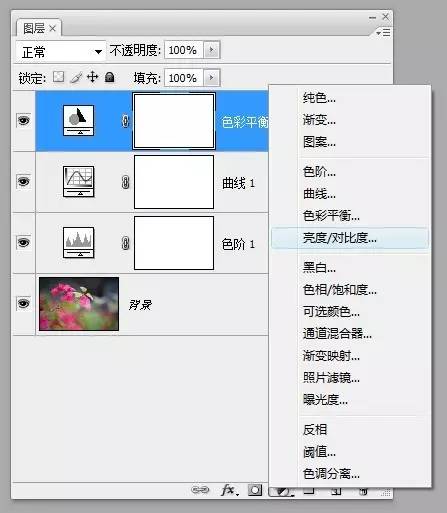Select the 色彩平衡 layer mask thumbnail

(174, 121)
